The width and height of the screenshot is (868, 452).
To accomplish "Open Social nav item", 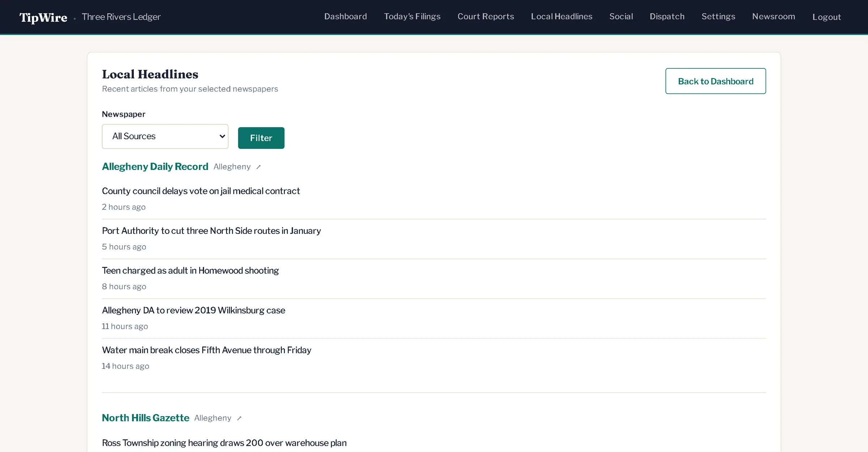I will (x=621, y=17).
